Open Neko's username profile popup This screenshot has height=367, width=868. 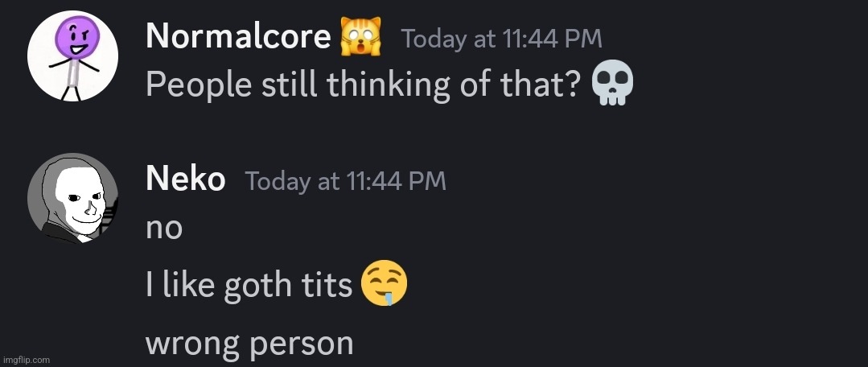(186, 180)
